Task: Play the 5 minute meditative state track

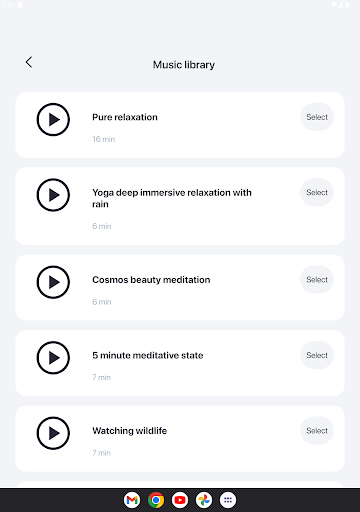Action: 53,358
